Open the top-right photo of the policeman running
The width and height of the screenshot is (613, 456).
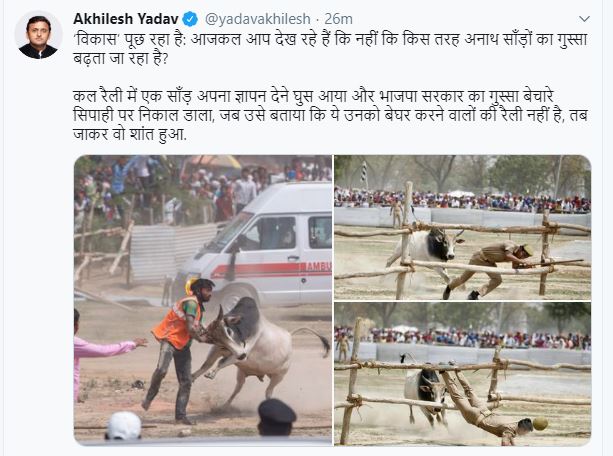coord(462,228)
